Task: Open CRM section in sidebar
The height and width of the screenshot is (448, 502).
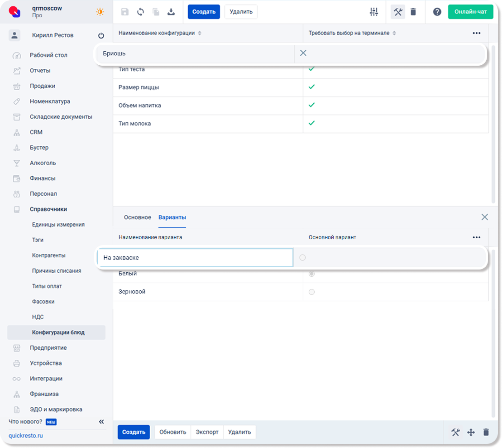Action: 36,132
